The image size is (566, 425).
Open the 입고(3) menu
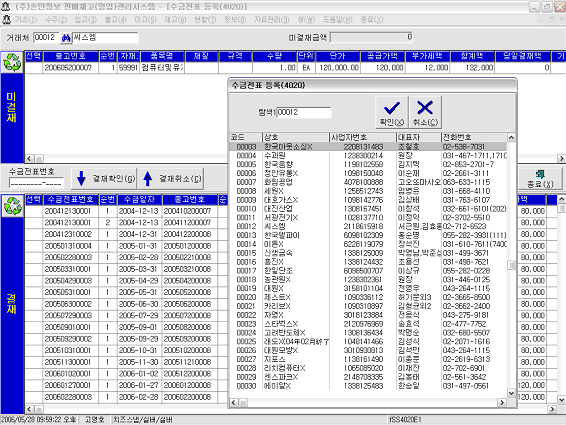pyautogui.click(x=86, y=19)
